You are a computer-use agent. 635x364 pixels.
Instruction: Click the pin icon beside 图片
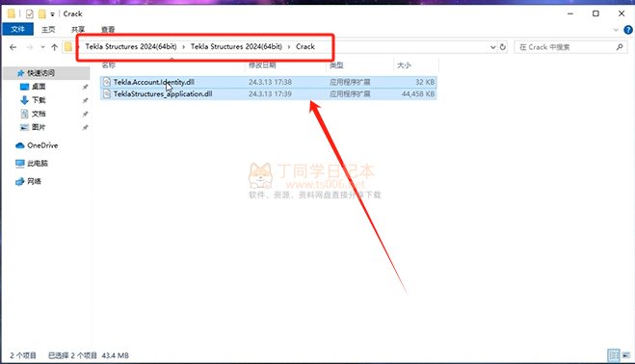click(x=85, y=127)
